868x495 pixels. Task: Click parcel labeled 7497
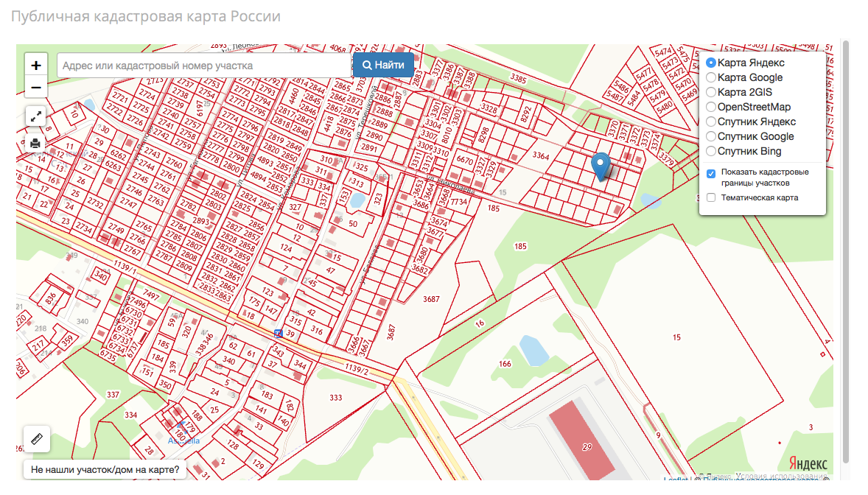coord(151,293)
